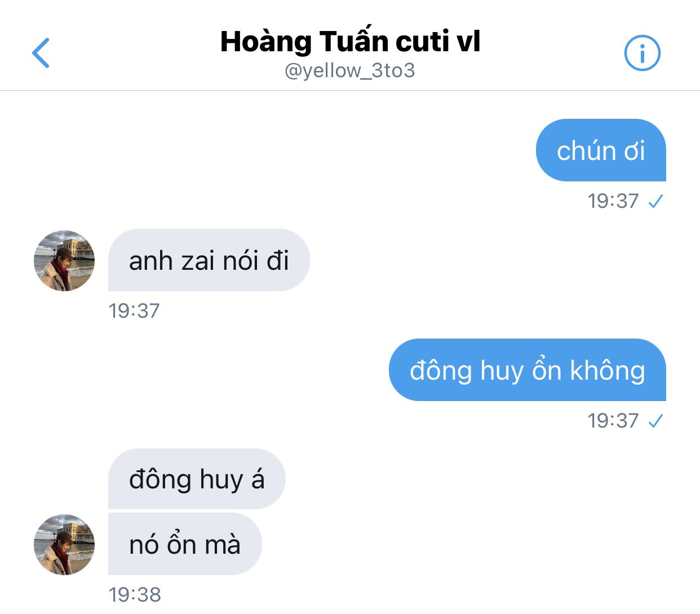Tap read checkmark under 'chún ơi'
700x614 pixels.
coord(655,201)
